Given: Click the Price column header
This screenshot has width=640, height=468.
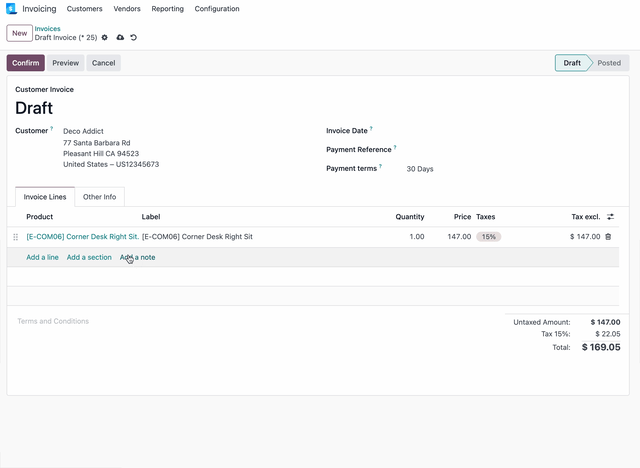Looking at the screenshot, I should coord(462,217).
